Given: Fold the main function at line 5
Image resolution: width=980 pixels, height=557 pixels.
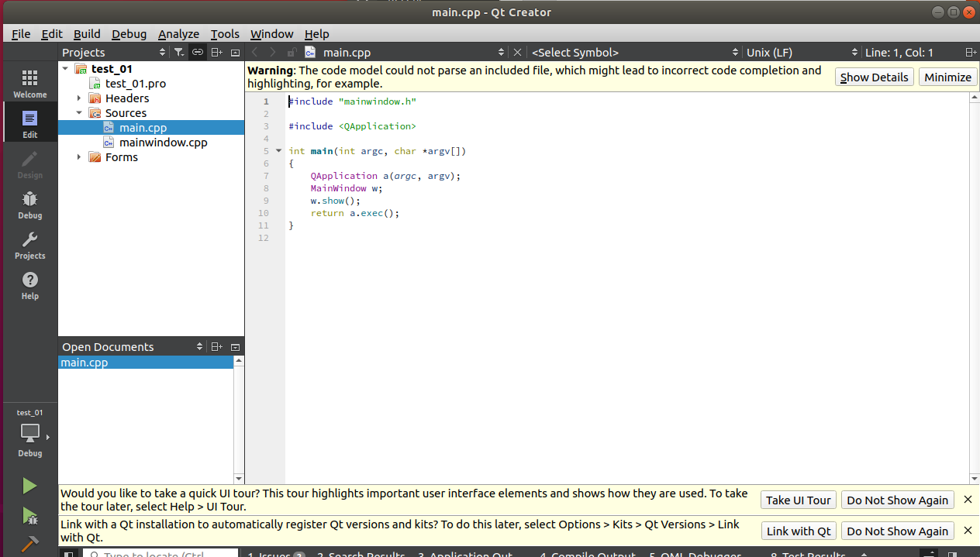Looking at the screenshot, I should click(x=278, y=151).
